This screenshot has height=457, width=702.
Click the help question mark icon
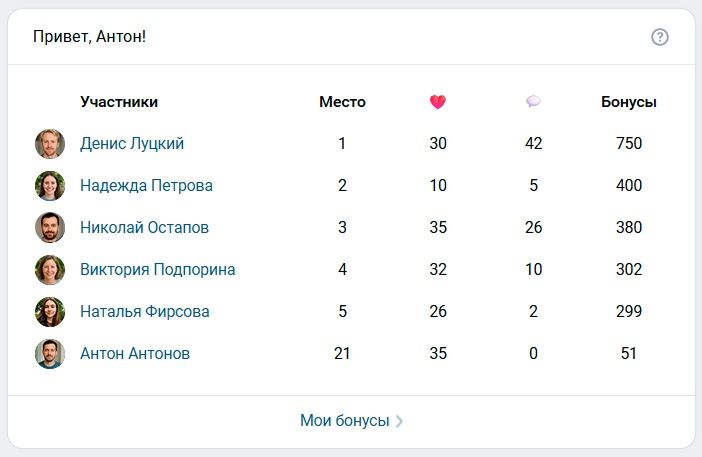pyautogui.click(x=659, y=37)
